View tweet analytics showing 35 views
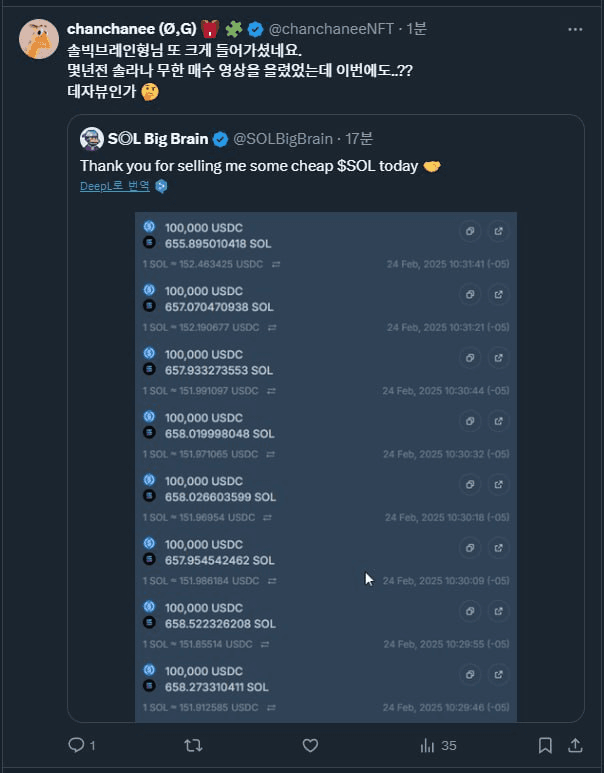Screen dimensions: 604x773 tap(436, 745)
